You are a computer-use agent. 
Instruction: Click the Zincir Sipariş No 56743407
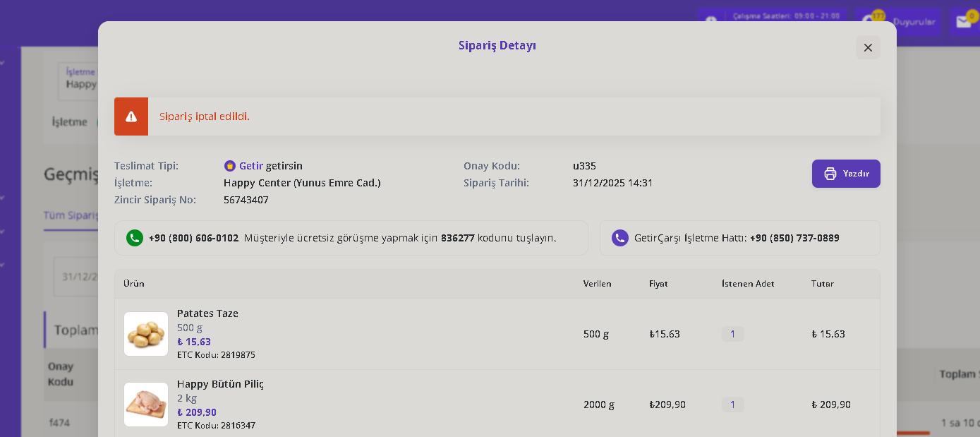[x=246, y=200]
